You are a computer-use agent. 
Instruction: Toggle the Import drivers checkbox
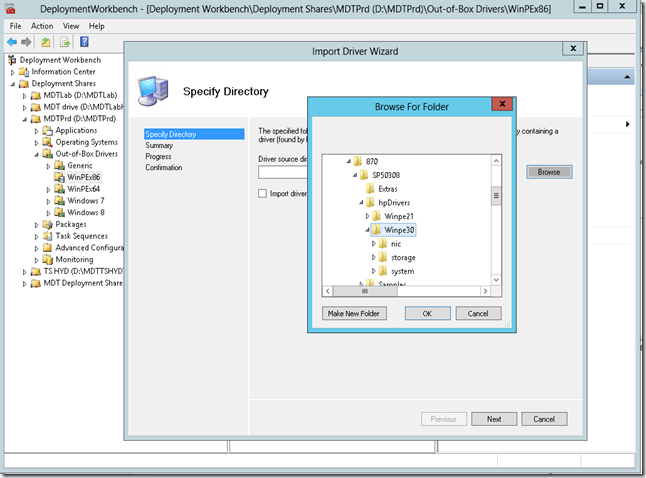point(263,193)
